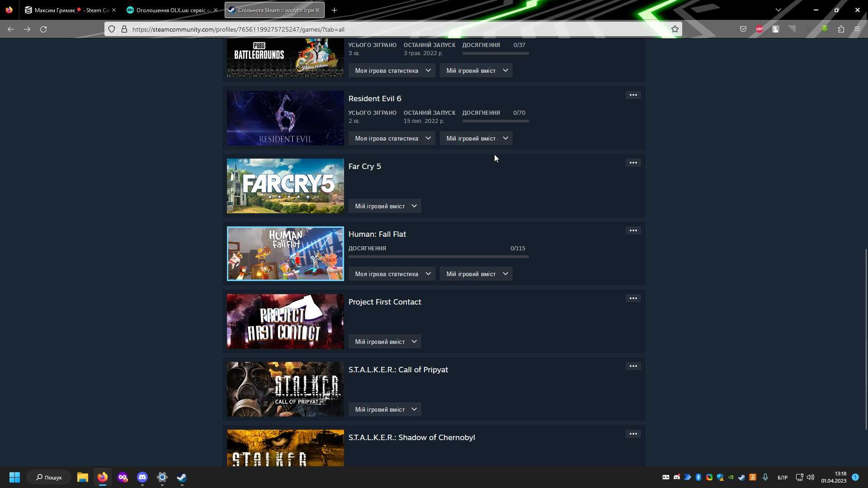Click PUBG achievements progress bar
Viewport: 868px width, 488px height.
(495, 53)
